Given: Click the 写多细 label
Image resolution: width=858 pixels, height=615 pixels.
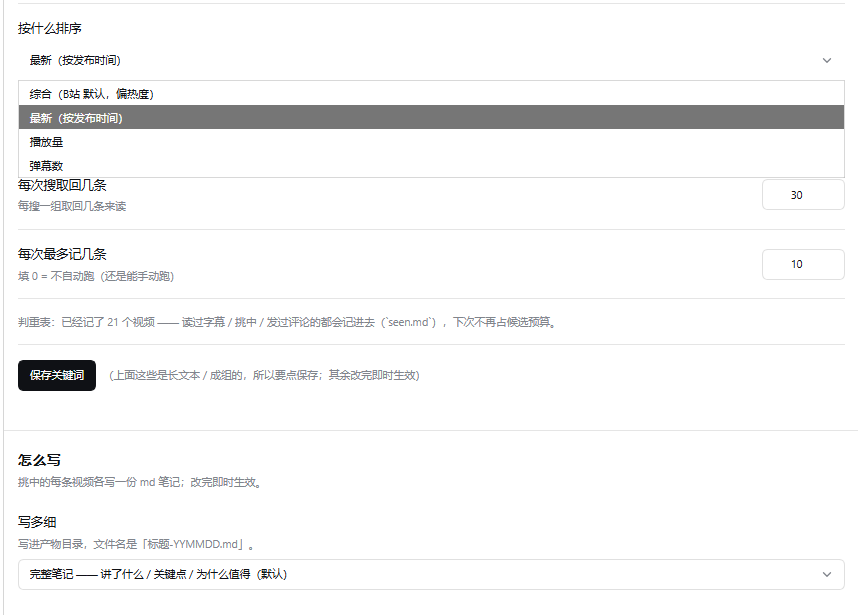Looking at the screenshot, I should point(37,522).
